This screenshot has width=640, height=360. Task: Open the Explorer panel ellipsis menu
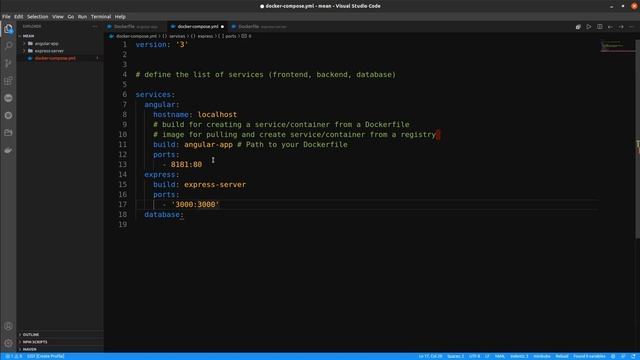(x=95, y=27)
